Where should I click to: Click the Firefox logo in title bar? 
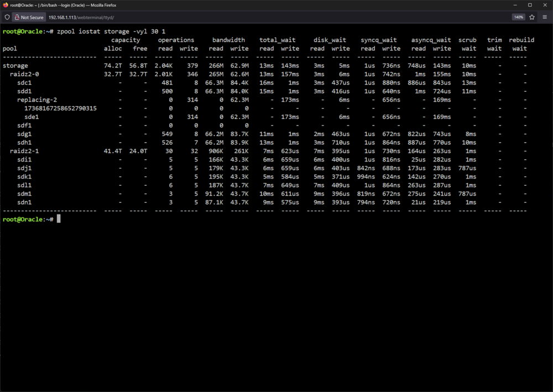(x=6, y=5)
